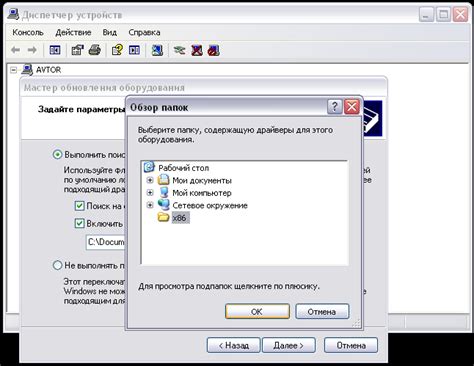Close the Device Manager window
This screenshot has width=474, height=366.
[x=461, y=14]
